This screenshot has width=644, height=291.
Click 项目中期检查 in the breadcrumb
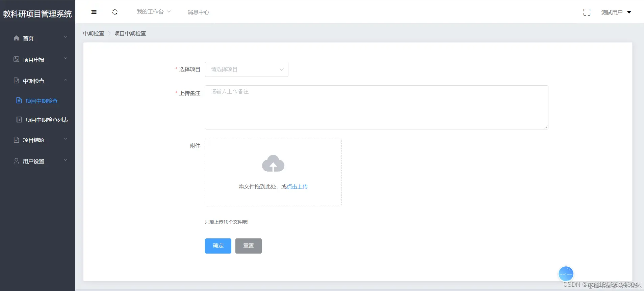click(130, 33)
